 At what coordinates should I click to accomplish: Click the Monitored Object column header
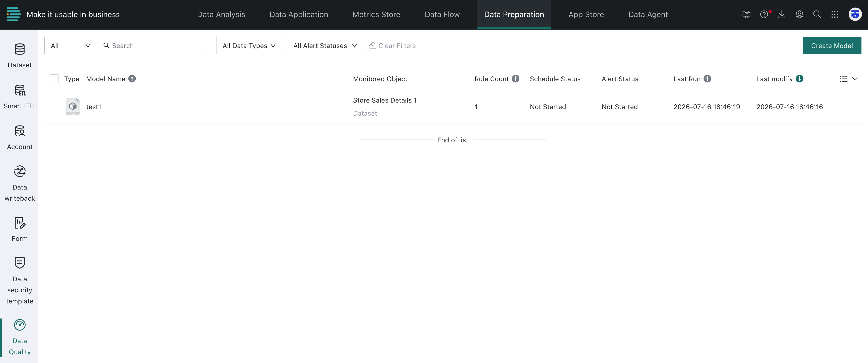tap(380, 79)
